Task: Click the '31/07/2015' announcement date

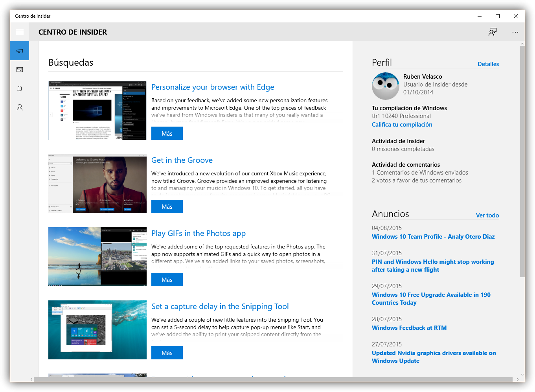Action: 387,253
